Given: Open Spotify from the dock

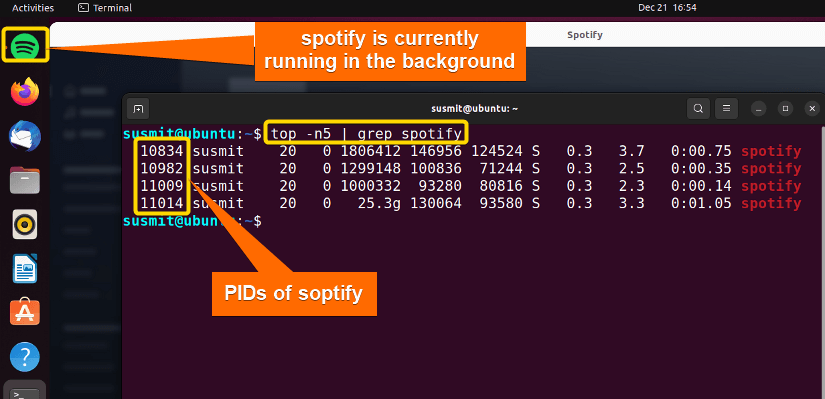Looking at the screenshot, I should [25, 45].
